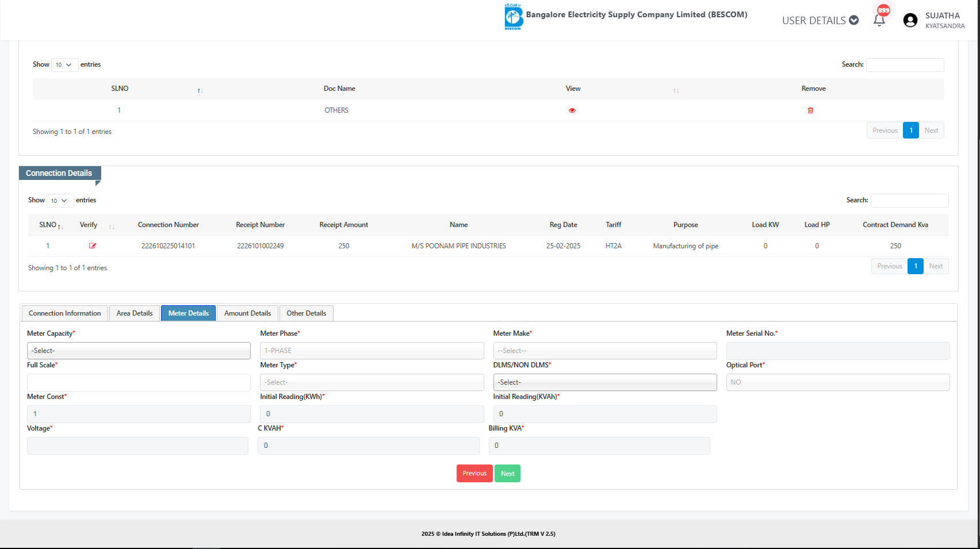Screen dimensions: 980x549
Task: Change the Connection Details show entries dropdown
Action: (x=59, y=201)
